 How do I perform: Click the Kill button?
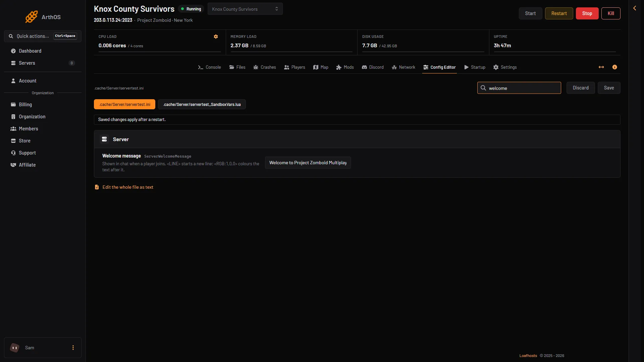(x=611, y=13)
